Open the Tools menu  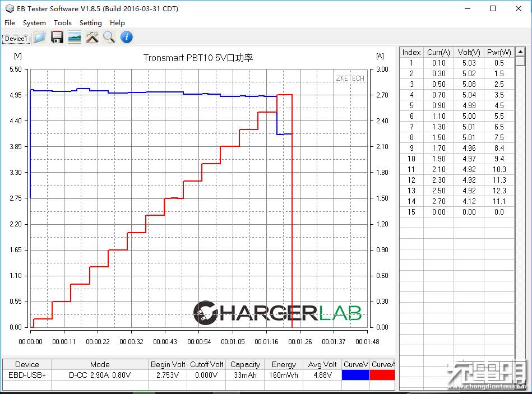[x=63, y=23]
